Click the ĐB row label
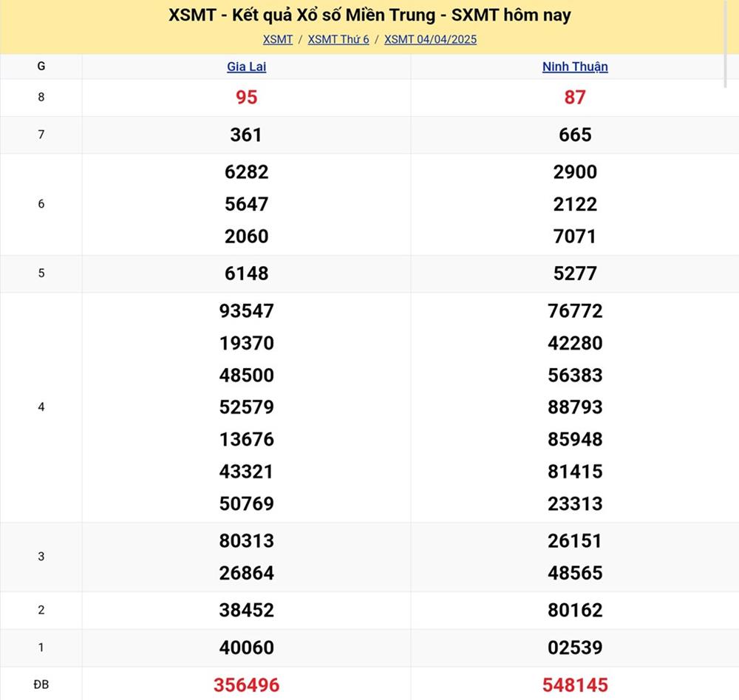The width and height of the screenshot is (739, 700). pos(41,685)
